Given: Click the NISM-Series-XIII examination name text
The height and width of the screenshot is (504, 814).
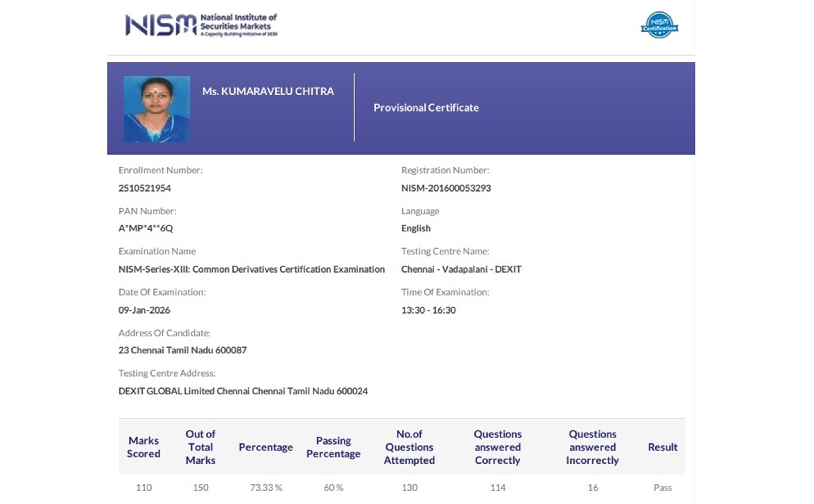Looking at the screenshot, I should click(x=251, y=269).
